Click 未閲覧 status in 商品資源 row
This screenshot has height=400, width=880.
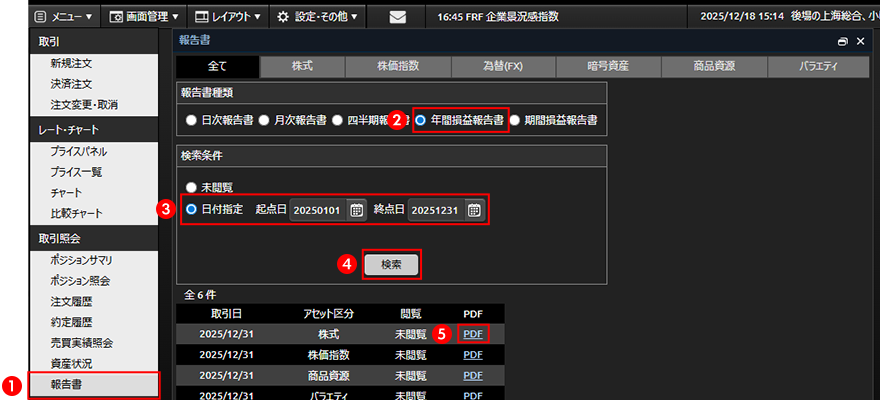(411, 375)
